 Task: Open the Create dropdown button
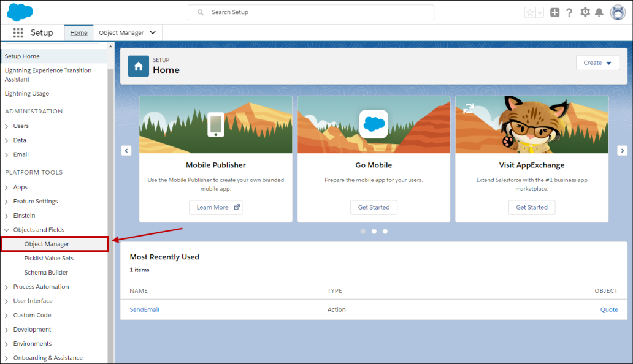(x=597, y=63)
